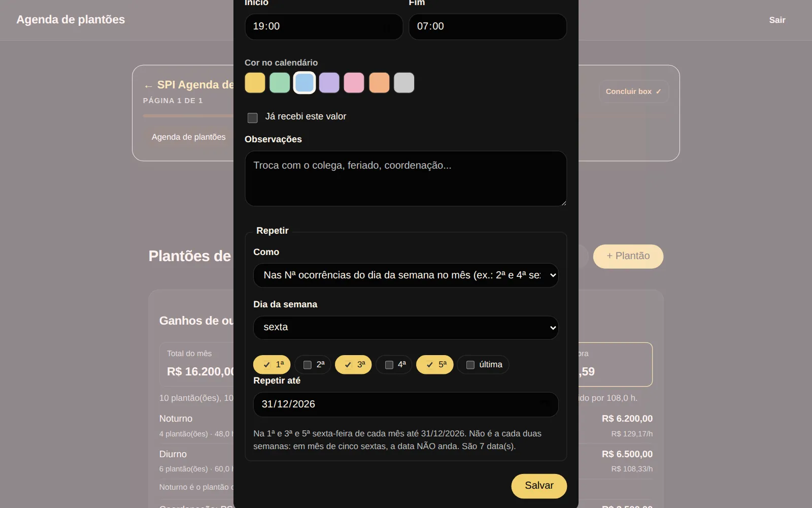The height and width of the screenshot is (508, 812).
Task: Select the green calendar color swatch
Action: coord(280,83)
